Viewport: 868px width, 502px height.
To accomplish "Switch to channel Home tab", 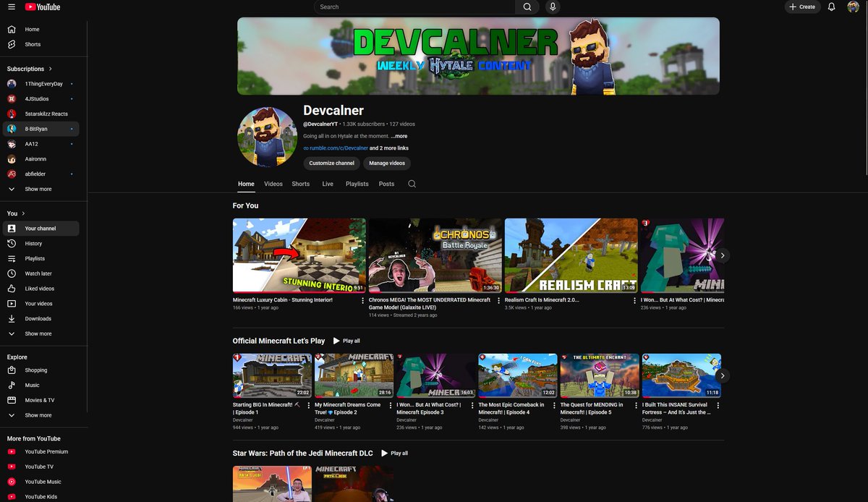I will click(246, 184).
